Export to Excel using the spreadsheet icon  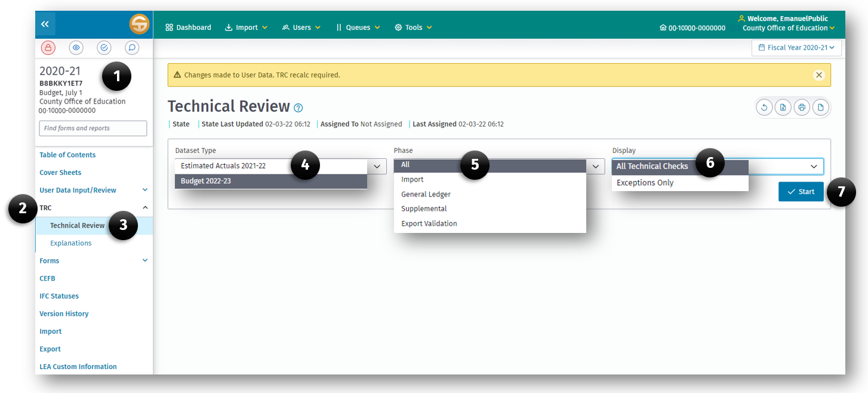pos(783,107)
